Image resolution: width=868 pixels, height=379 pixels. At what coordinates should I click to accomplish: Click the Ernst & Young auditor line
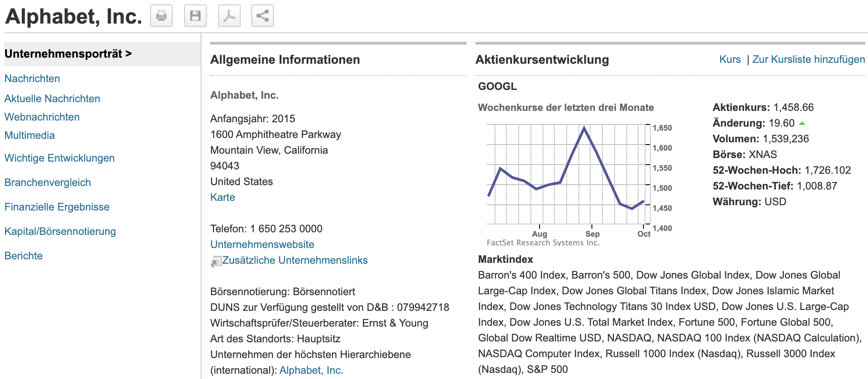[x=319, y=323]
